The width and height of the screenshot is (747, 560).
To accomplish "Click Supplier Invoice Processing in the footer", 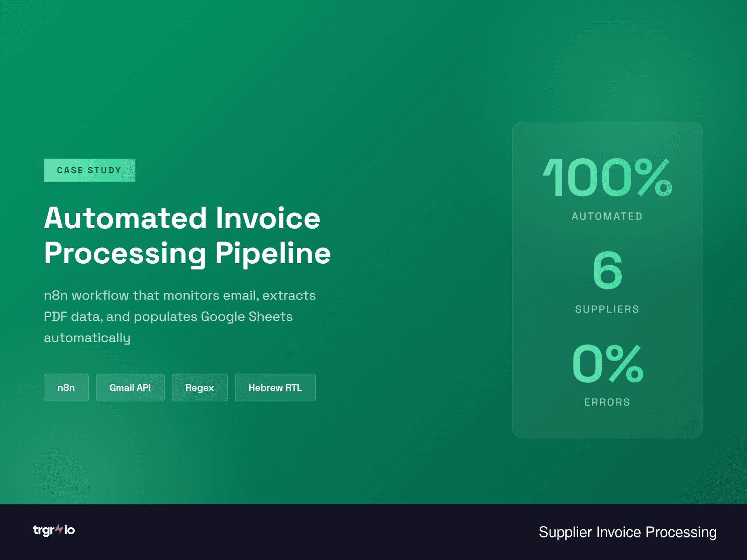I will pyautogui.click(x=627, y=532).
